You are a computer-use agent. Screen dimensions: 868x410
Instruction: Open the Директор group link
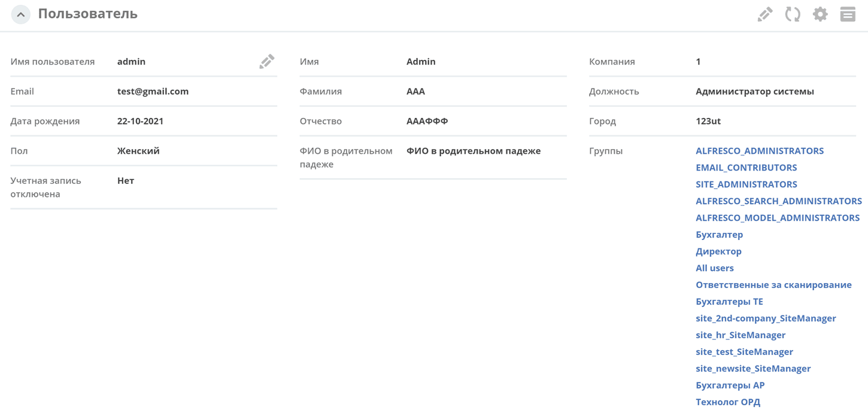pos(718,251)
